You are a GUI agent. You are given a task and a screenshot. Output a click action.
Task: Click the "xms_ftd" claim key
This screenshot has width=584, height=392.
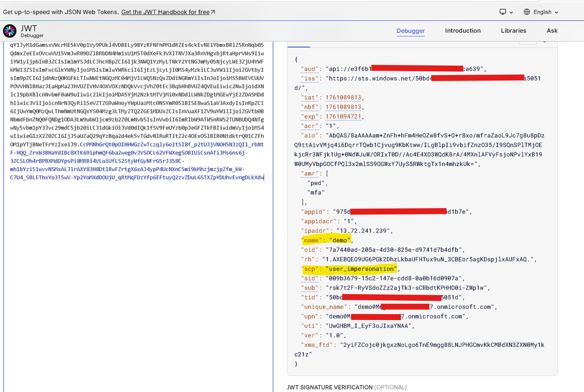click(317, 345)
